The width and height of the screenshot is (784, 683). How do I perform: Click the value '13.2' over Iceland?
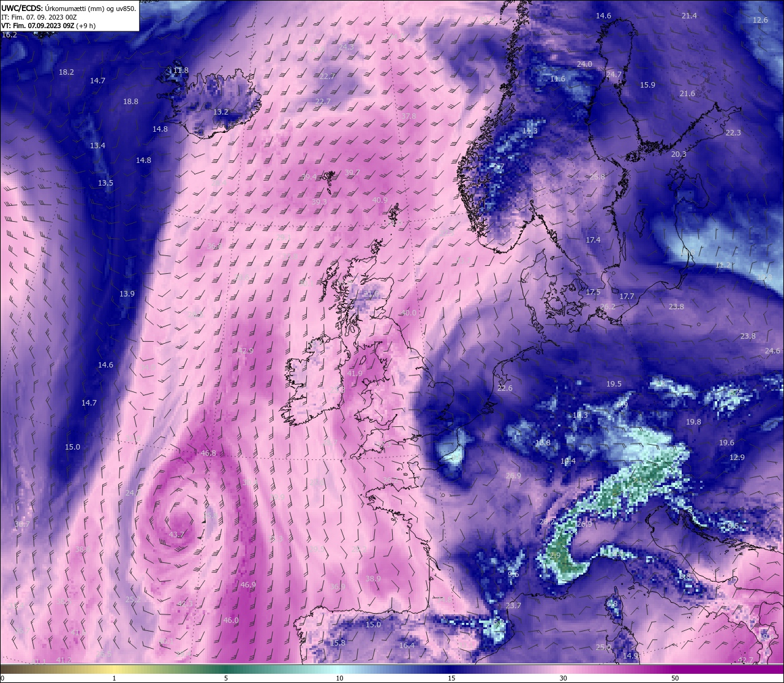tap(221, 112)
